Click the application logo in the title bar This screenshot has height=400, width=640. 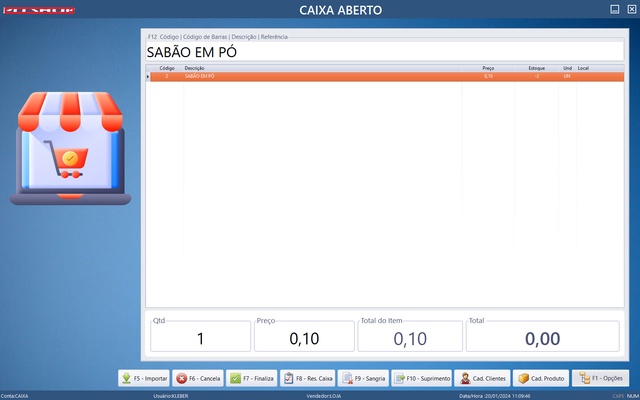click(39, 10)
